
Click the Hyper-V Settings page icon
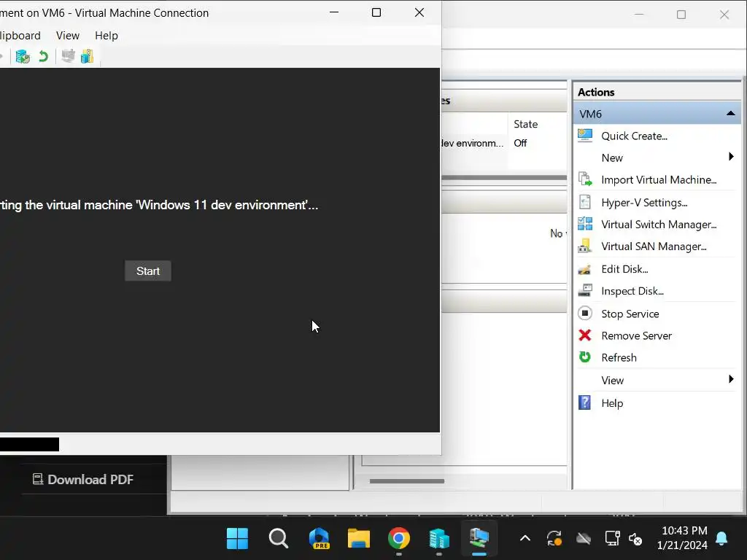585,202
